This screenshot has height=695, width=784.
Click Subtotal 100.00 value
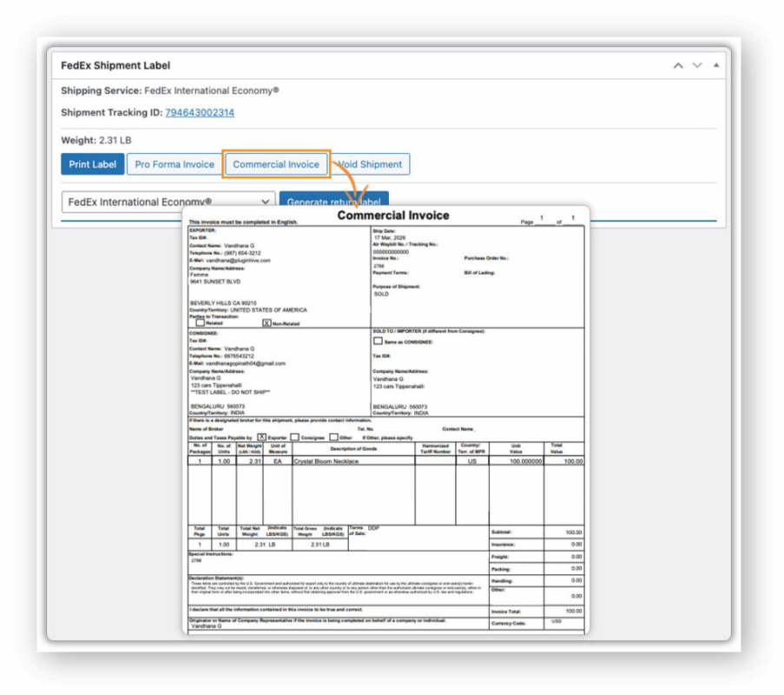click(x=574, y=533)
